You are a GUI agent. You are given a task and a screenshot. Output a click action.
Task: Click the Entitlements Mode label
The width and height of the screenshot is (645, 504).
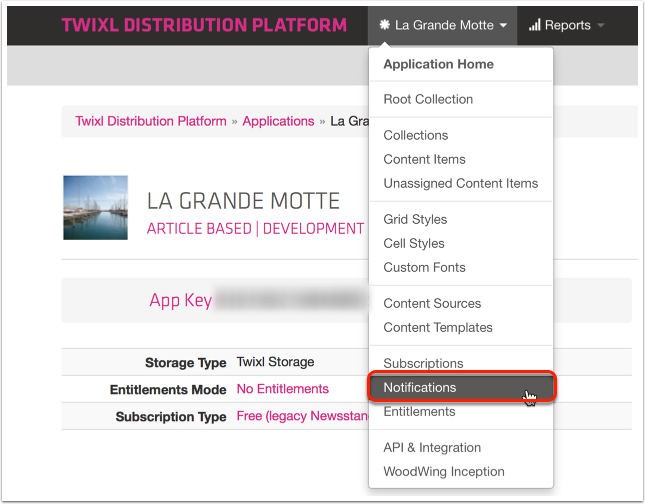(x=168, y=390)
